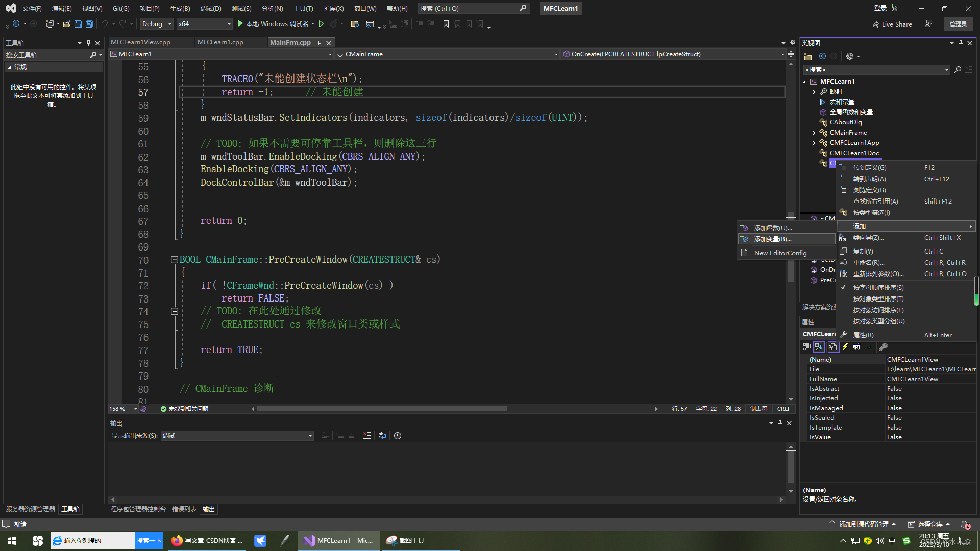980x551 pixels.
Task: Click the Class View settings gear icon
Action: click(850, 56)
